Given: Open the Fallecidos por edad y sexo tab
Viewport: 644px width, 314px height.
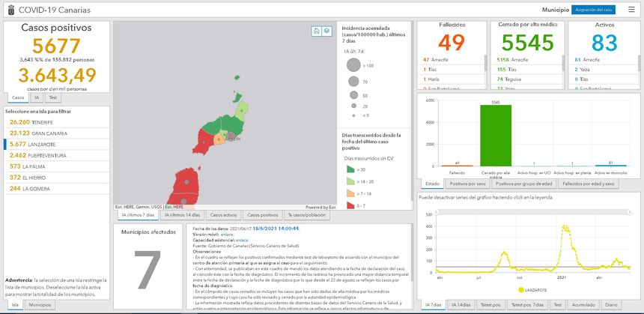Looking at the screenshot, I should (x=588, y=184).
